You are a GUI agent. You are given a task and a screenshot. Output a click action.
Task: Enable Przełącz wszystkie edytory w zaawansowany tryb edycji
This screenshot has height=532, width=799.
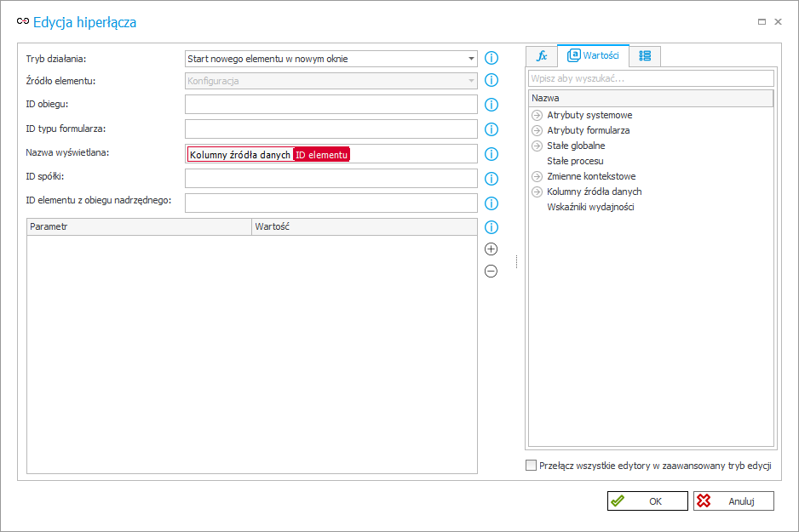pyautogui.click(x=531, y=466)
